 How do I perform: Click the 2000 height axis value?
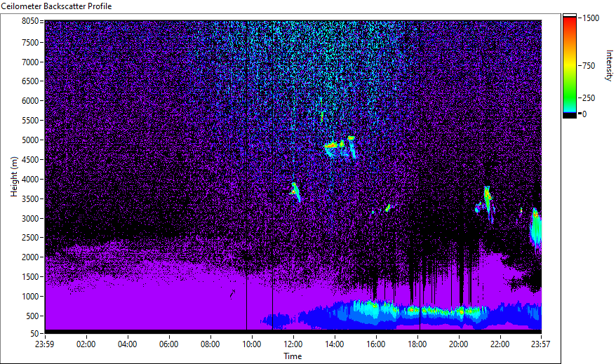[30, 257]
